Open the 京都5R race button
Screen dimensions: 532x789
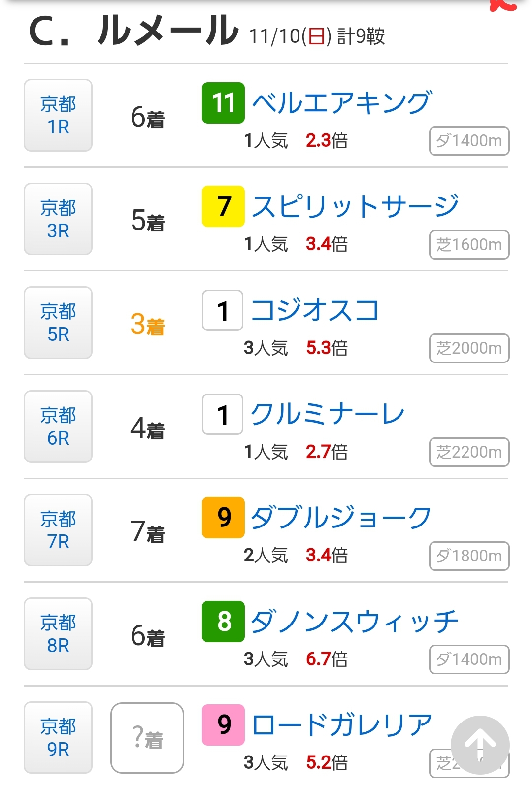click(x=58, y=323)
